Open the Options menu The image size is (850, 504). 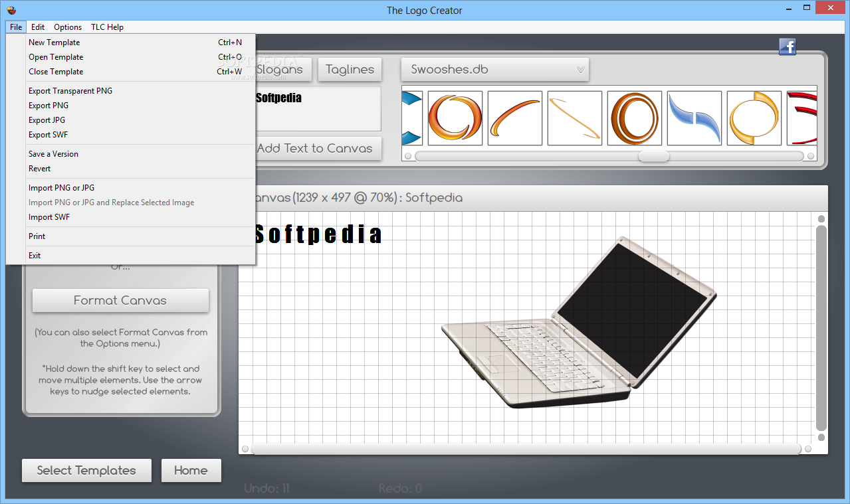click(x=68, y=27)
